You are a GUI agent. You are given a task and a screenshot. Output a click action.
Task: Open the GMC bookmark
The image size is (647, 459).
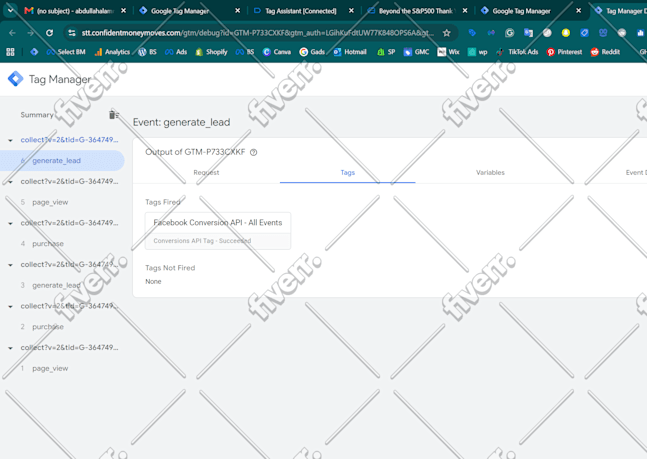[x=416, y=52]
